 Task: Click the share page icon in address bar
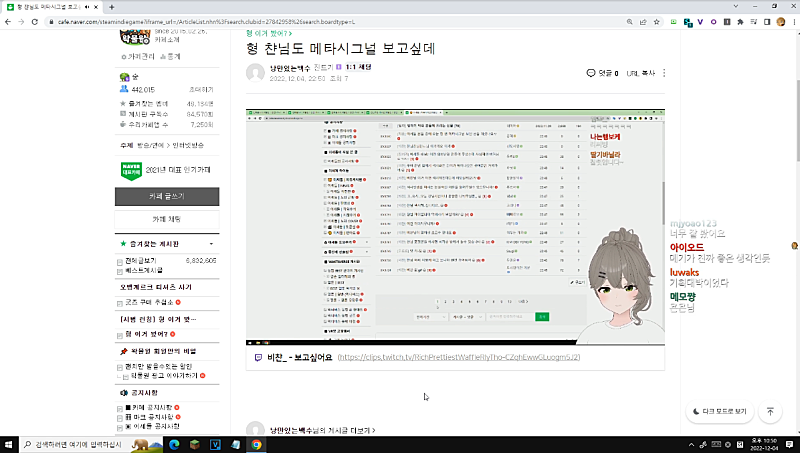(643, 22)
